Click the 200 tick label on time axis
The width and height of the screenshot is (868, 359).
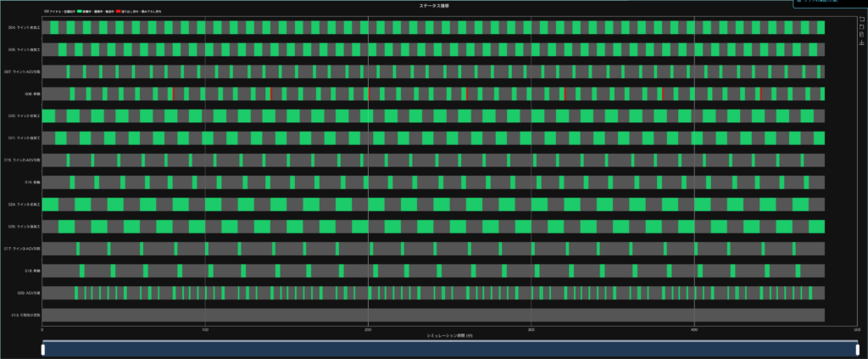[368, 329]
